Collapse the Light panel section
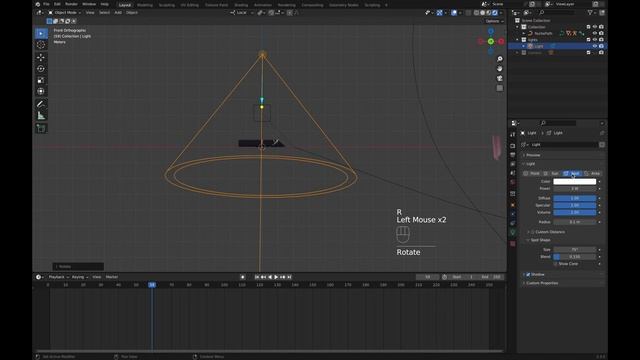Image resolution: width=640 pixels, height=360 pixels. [530, 164]
